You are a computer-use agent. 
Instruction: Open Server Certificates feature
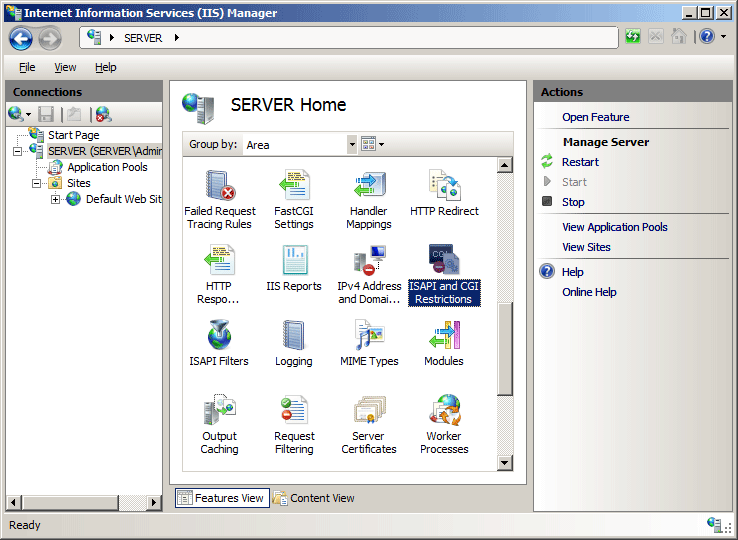(369, 424)
